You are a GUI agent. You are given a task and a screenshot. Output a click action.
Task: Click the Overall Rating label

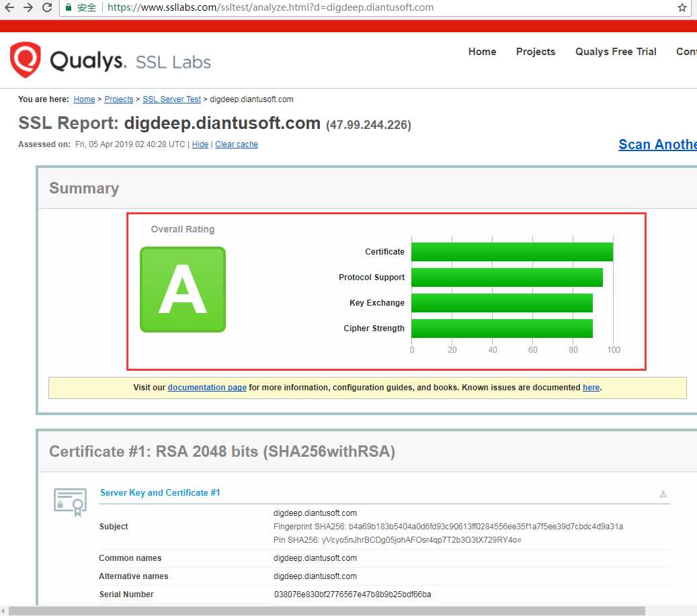(x=183, y=229)
